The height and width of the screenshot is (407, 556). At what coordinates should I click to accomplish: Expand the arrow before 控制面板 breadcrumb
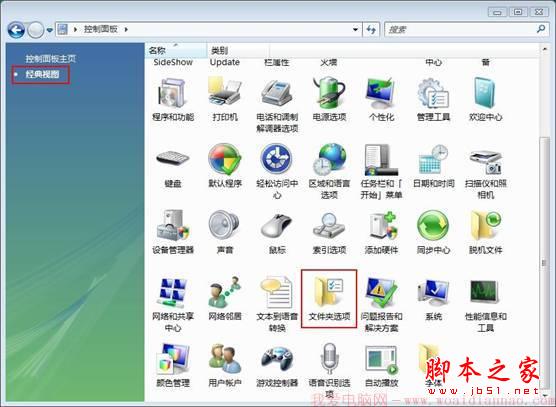75,29
